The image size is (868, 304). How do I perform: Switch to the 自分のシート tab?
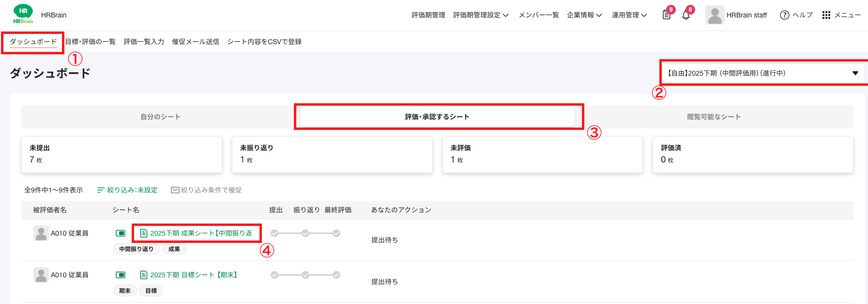pos(160,116)
